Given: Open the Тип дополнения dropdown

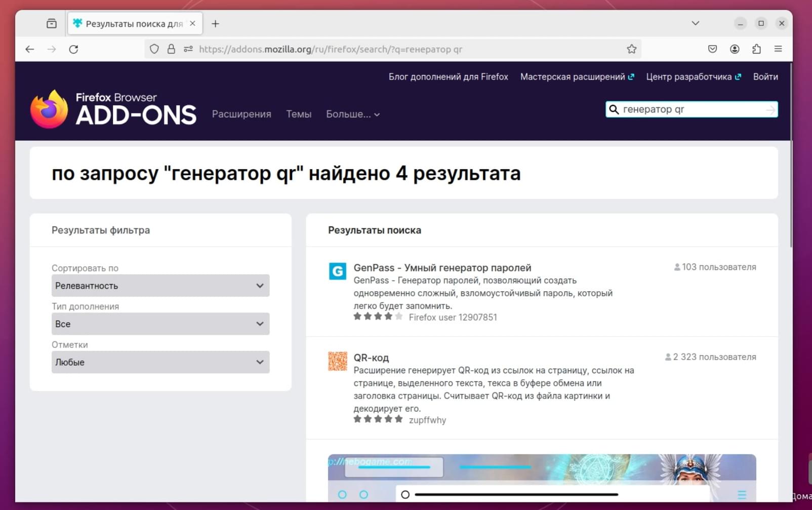Looking at the screenshot, I should (160, 324).
